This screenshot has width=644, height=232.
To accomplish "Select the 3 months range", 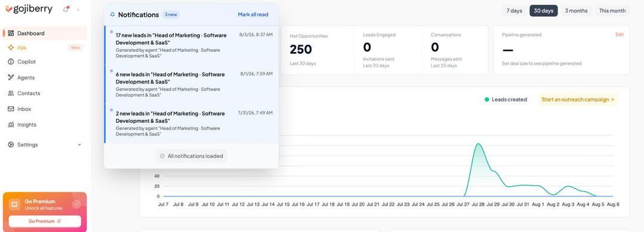I will (x=576, y=11).
